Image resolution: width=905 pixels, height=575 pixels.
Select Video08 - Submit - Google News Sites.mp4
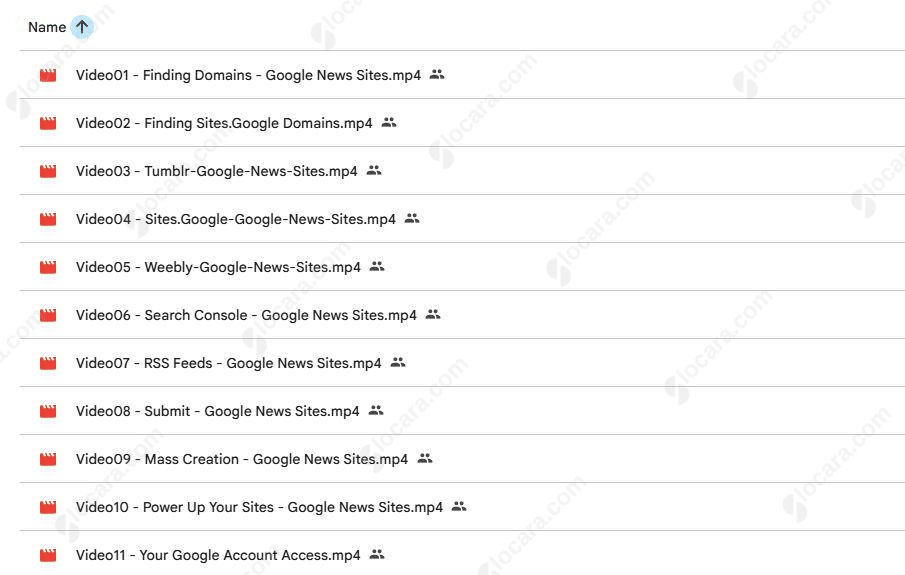coord(217,411)
